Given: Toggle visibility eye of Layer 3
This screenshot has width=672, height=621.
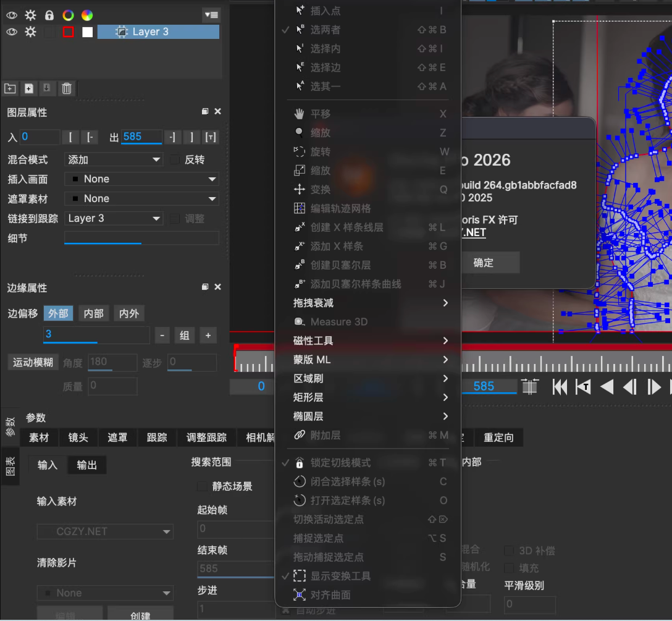Looking at the screenshot, I should click(12, 32).
